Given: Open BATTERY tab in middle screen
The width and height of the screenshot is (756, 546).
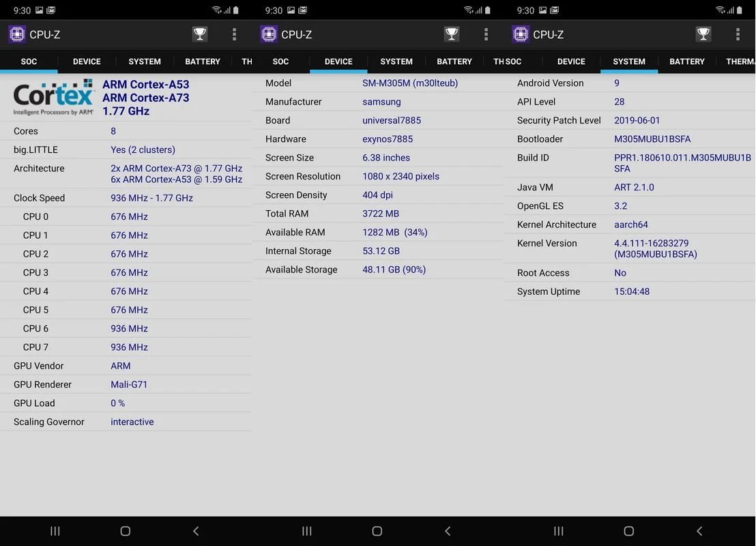Looking at the screenshot, I should pyautogui.click(x=454, y=61).
